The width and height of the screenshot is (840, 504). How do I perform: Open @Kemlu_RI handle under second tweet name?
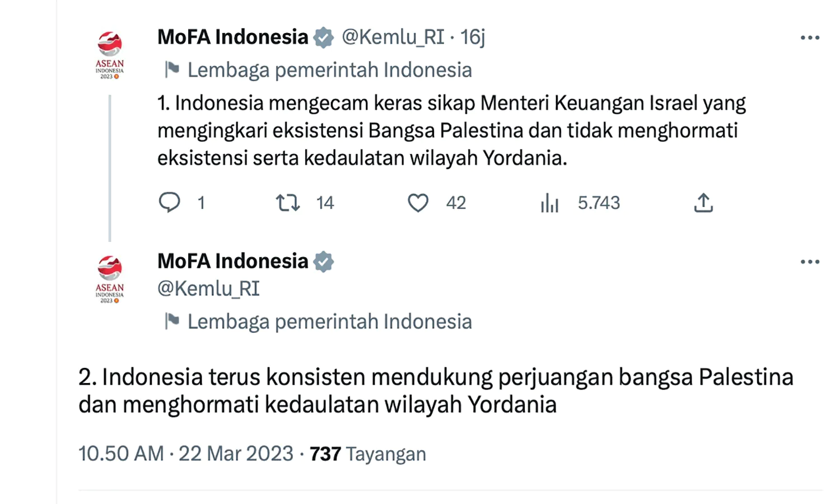pyautogui.click(x=208, y=288)
